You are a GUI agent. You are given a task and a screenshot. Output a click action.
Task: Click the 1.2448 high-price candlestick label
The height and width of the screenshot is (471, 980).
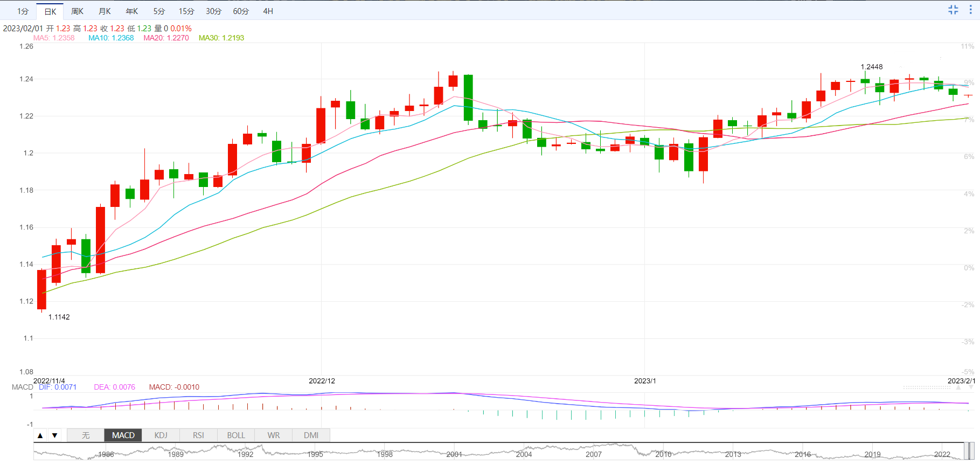tap(871, 67)
